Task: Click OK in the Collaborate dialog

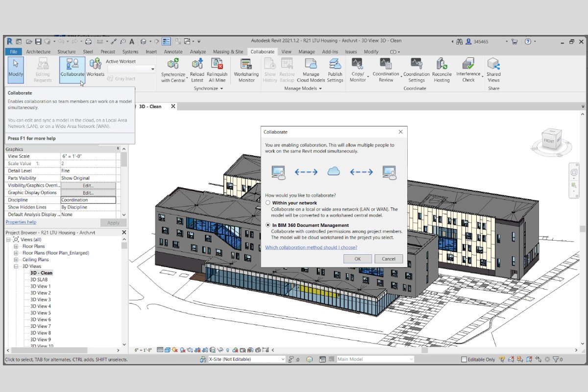Action: [357, 259]
